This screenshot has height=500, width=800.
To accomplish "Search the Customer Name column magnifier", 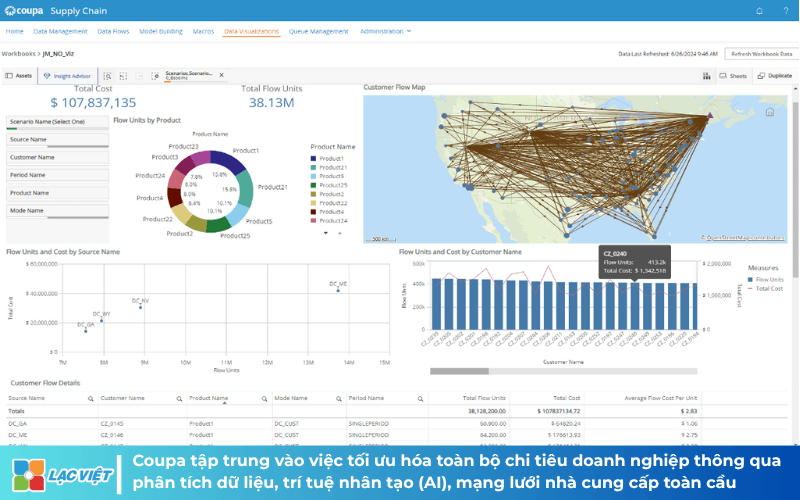I will click(x=179, y=398).
